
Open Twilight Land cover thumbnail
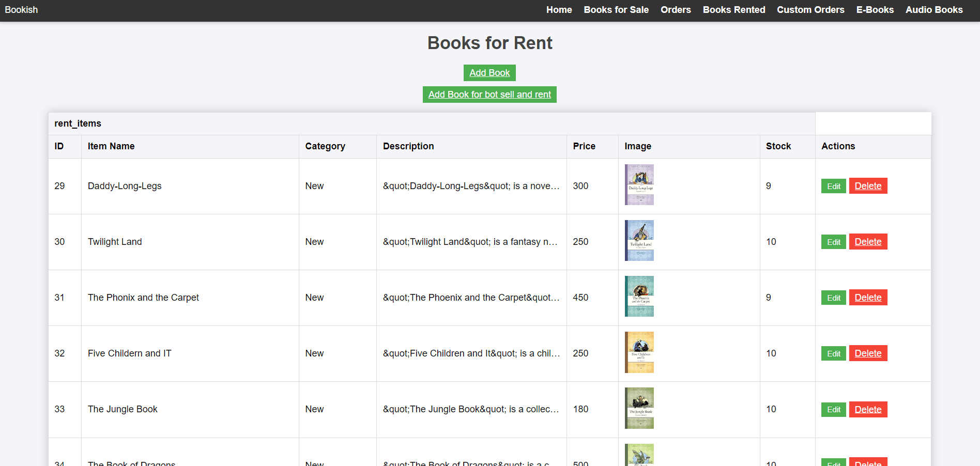pyautogui.click(x=639, y=241)
